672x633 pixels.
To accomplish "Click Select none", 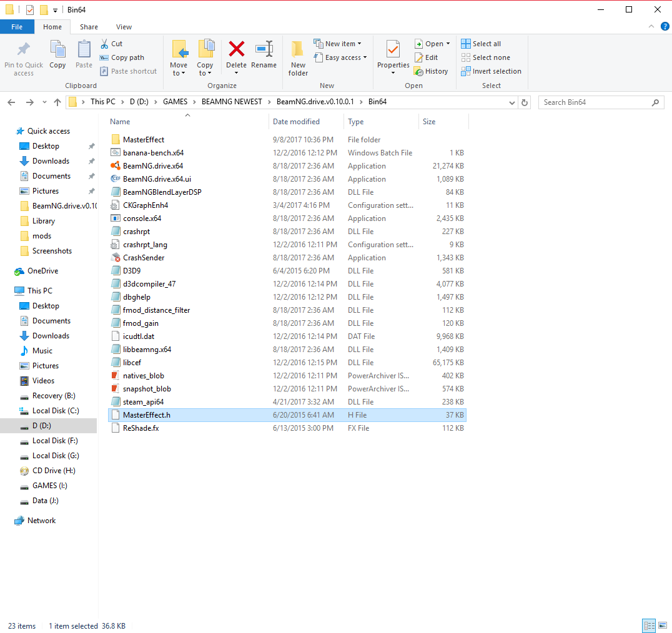I will pos(485,57).
